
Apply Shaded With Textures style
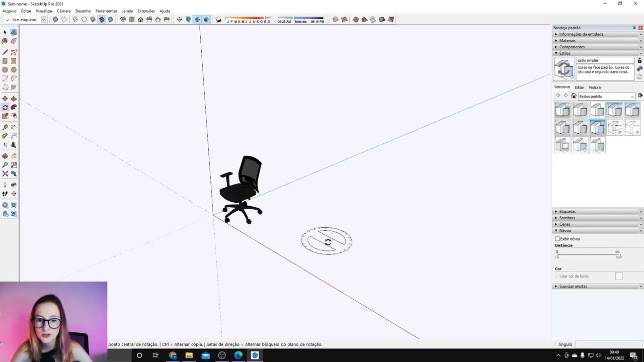pos(102,20)
